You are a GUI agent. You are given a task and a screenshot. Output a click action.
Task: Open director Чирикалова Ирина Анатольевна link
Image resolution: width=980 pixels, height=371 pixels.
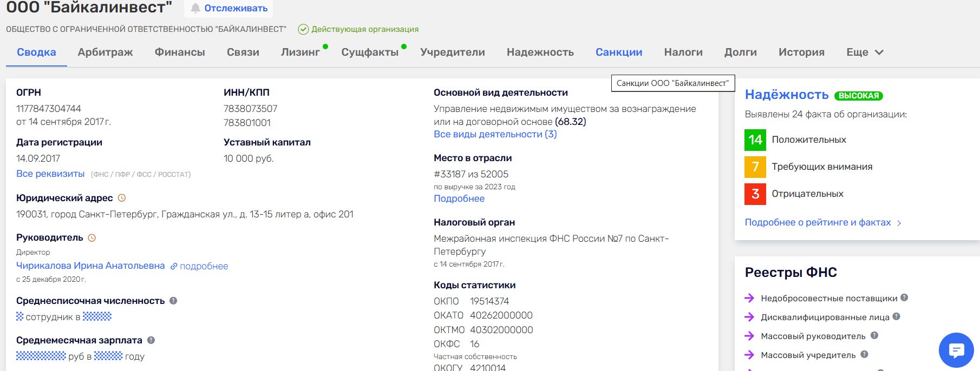pyautogui.click(x=90, y=266)
